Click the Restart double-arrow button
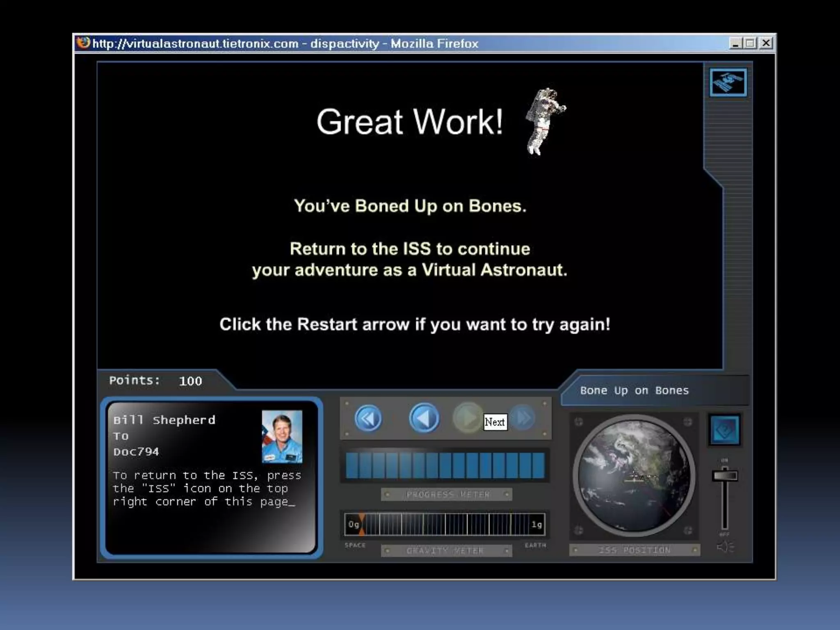The width and height of the screenshot is (840, 630). tap(368, 419)
